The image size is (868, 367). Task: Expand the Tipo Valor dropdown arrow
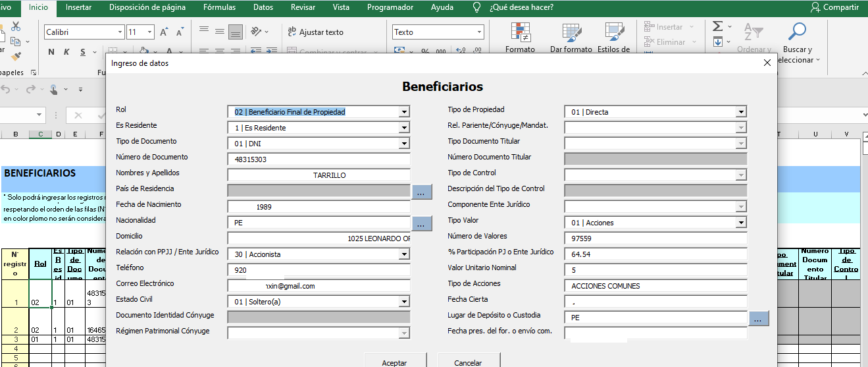(x=741, y=223)
